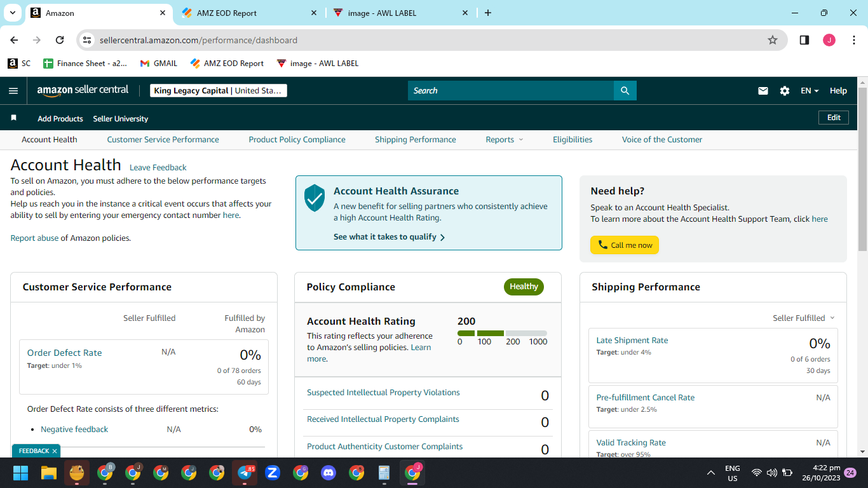Open the Chrome profile J avatar
This screenshot has height=488, width=868.
click(829, 40)
